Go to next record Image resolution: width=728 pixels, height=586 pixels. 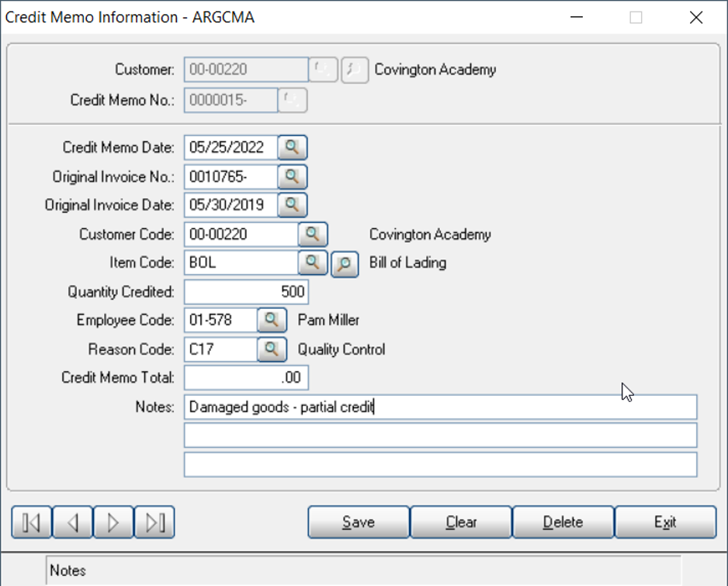click(113, 522)
